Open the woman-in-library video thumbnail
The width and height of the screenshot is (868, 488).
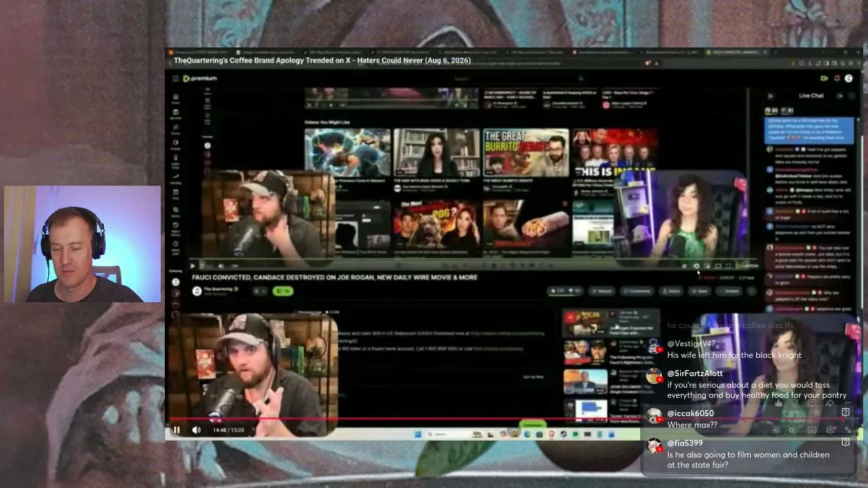pyautogui.click(x=436, y=152)
